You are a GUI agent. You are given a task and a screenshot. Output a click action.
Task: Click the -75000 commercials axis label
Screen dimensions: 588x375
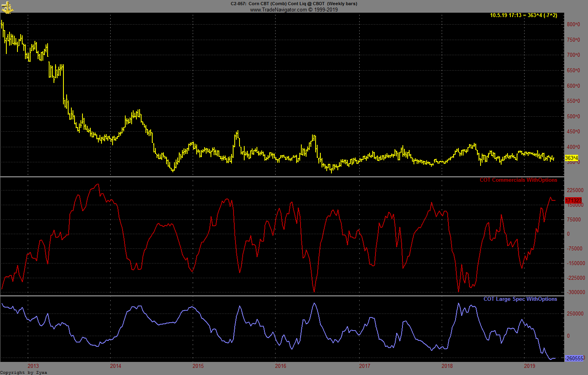click(574, 249)
